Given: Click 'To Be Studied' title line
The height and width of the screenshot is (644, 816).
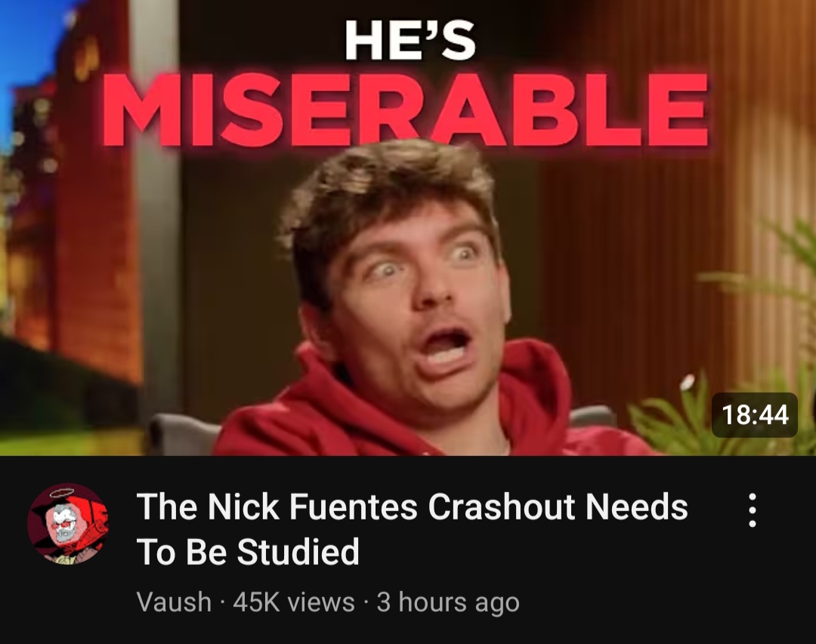Looking at the screenshot, I should 248,552.
